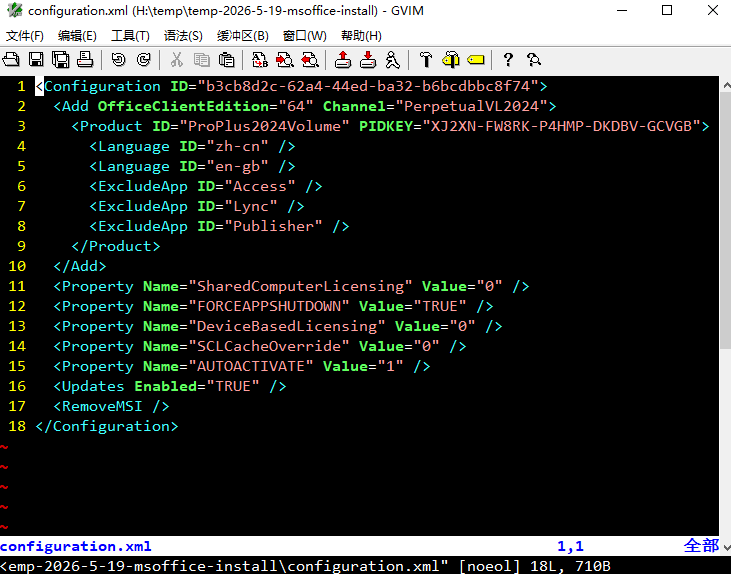
Task: Click the ExcludeApp "Lync" value
Action: (251, 207)
